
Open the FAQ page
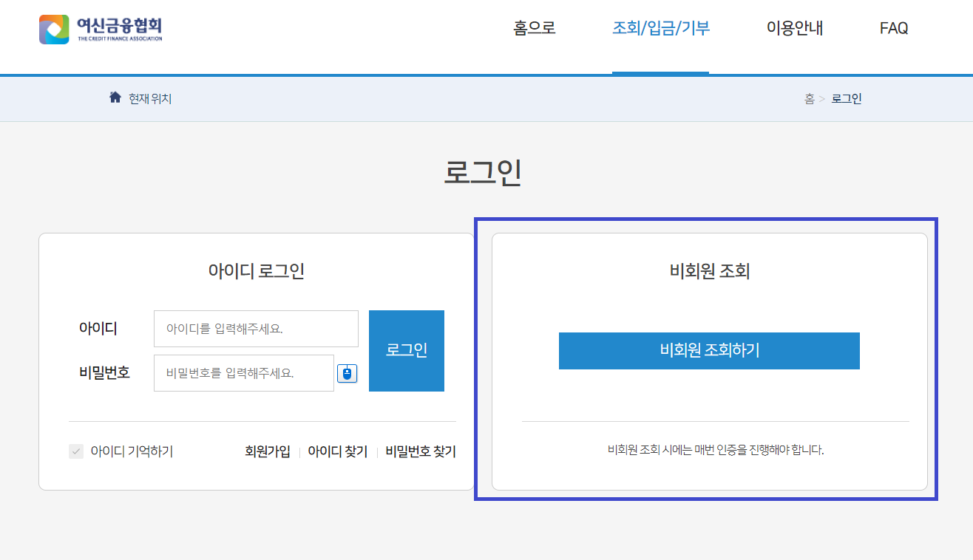pyautogui.click(x=894, y=27)
